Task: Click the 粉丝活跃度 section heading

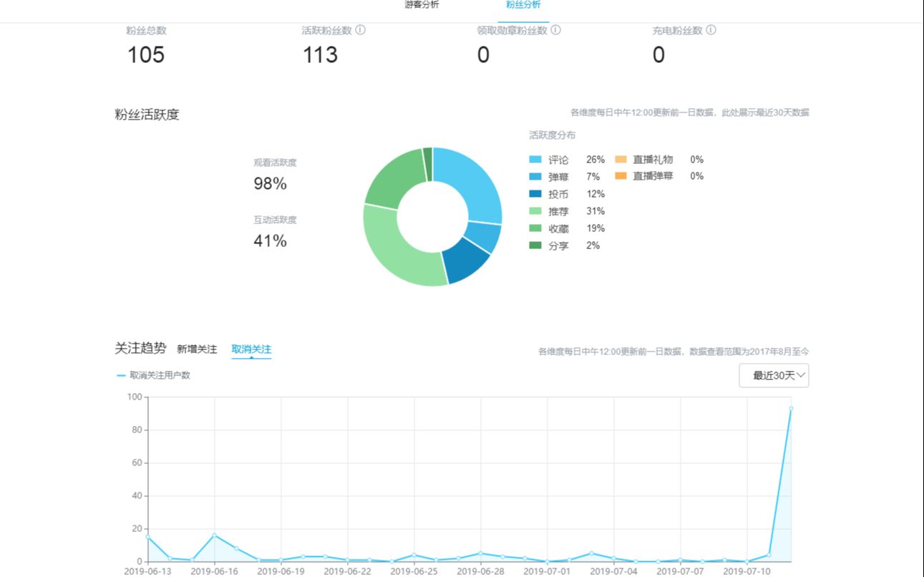Action: click(x=147, y=115)
